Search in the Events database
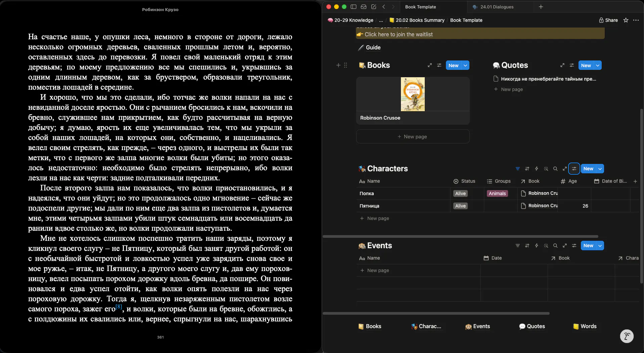Viewport: 644px width, 353px height. (x=555, y=246)
